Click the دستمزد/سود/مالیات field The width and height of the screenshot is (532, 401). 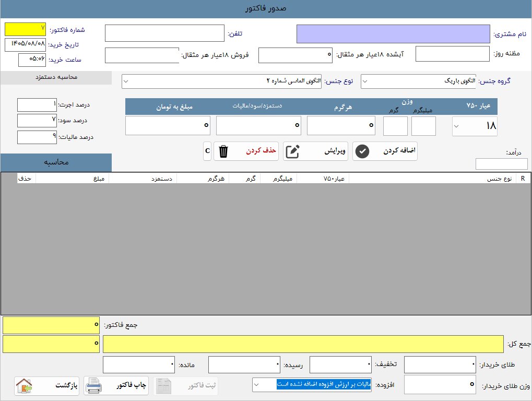tap(258, 125)
